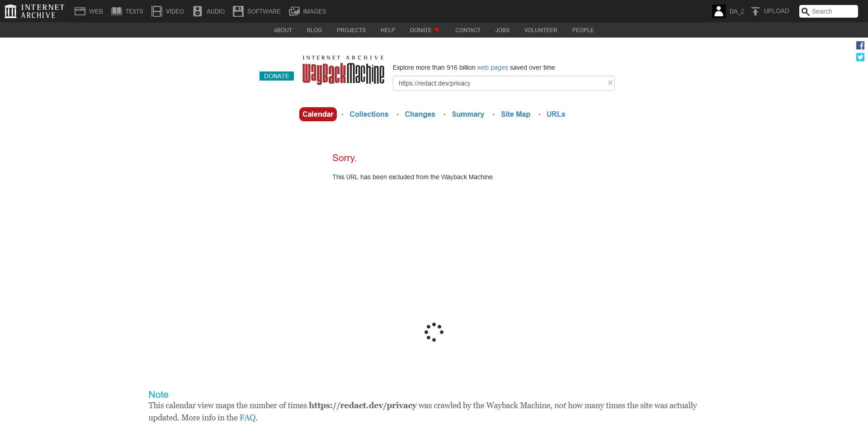The image size is (868, 424).
Task: Open the Jobs menu item
Action: pos(502,30)
